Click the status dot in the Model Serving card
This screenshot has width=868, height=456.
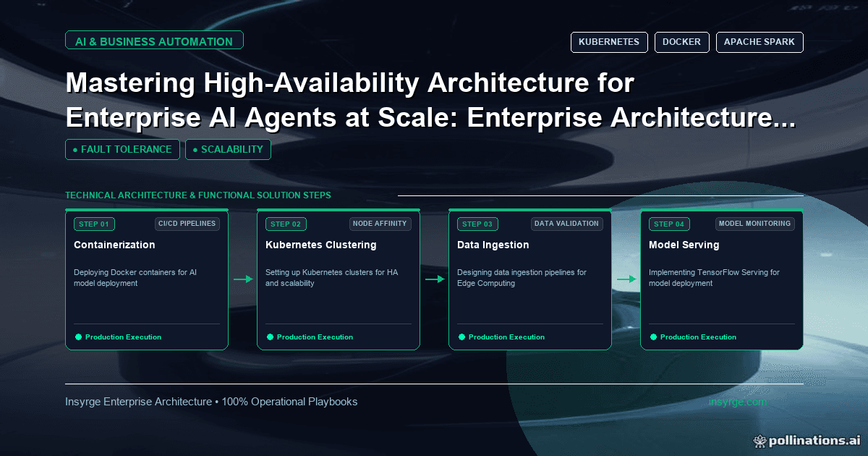click(653, 337)
